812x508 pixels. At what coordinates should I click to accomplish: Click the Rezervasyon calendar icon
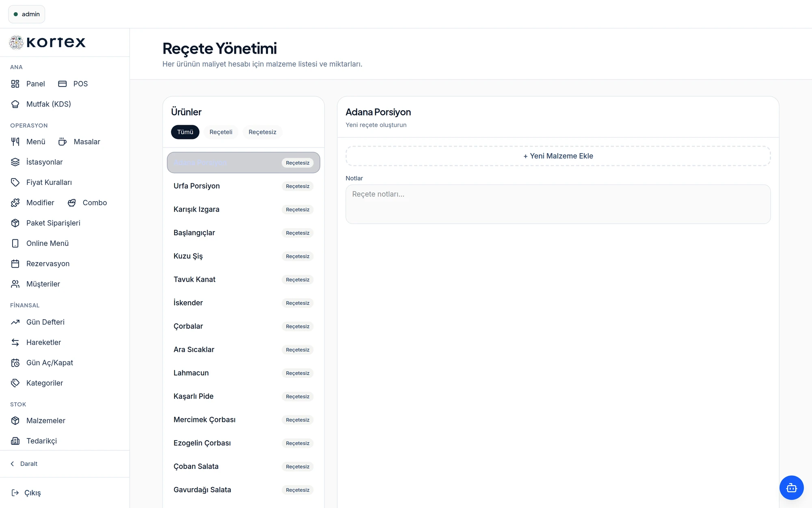pos(15,264)
